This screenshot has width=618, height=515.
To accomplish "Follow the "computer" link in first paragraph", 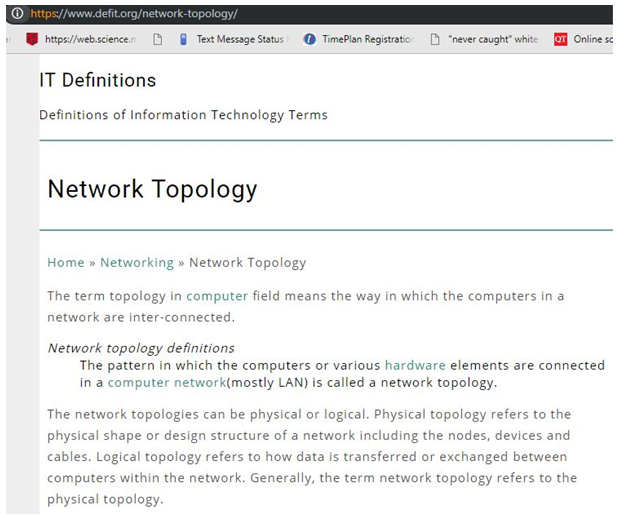I will [x=217, y=296].
